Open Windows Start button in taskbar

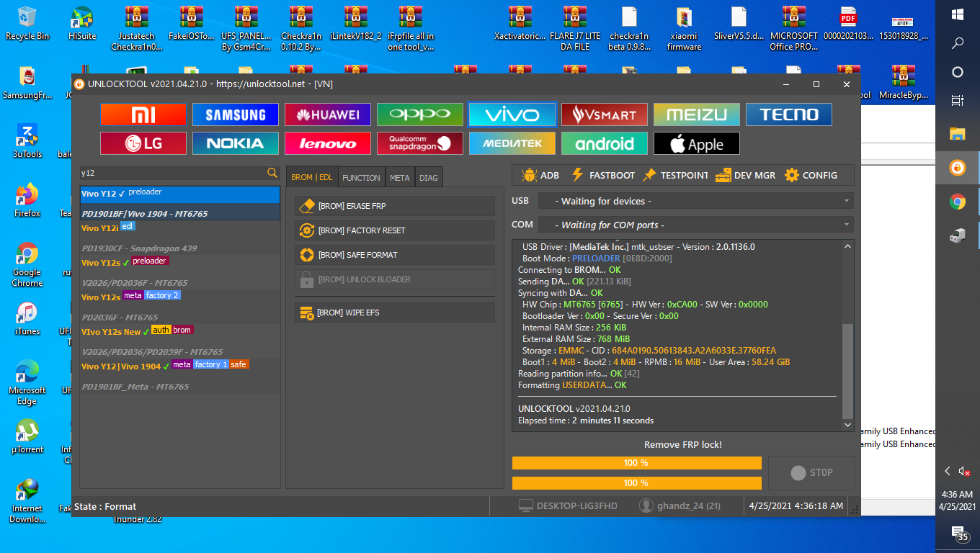point(958,14)
